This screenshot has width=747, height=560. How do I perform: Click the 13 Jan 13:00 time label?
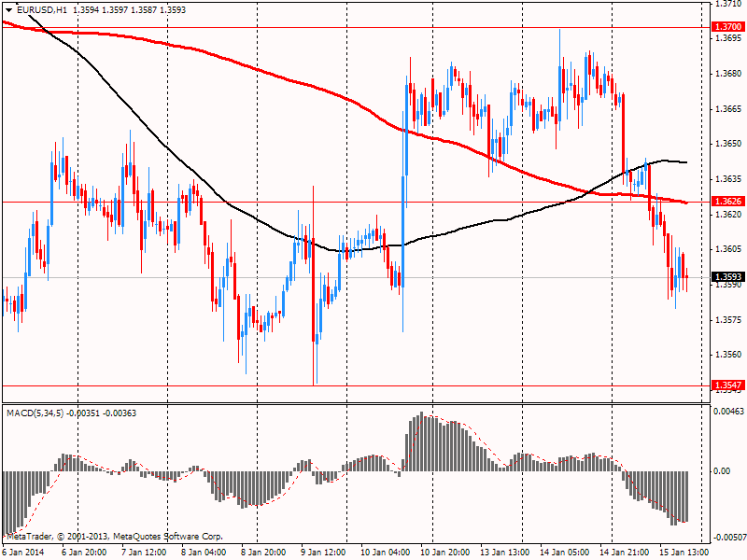(x=505, y=552)
